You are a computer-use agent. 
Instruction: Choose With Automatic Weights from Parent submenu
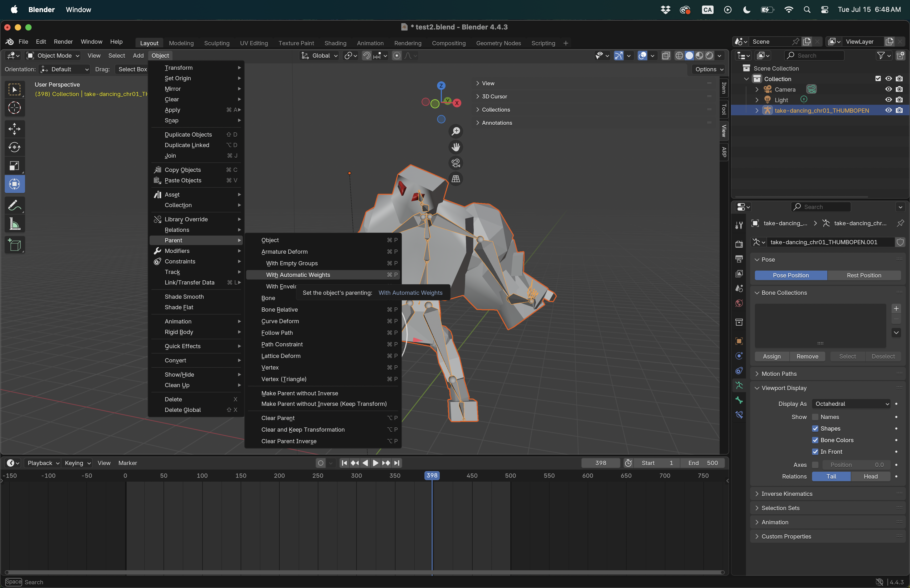tap(323, 275)
